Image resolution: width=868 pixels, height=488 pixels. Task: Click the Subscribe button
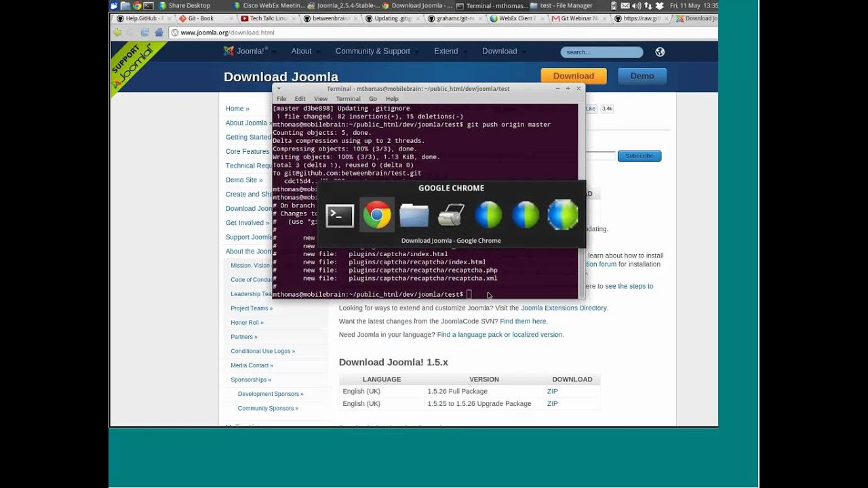[639, 156]
